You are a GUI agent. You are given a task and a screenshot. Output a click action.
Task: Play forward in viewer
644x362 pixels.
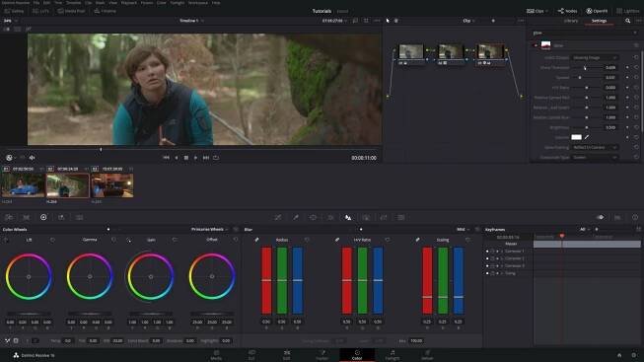click(196, 158)
